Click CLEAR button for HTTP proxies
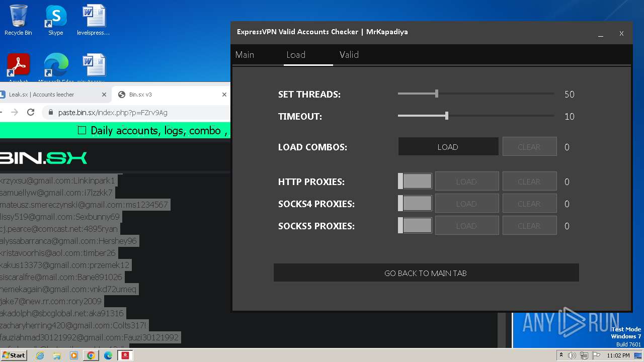Image resolution: width=644 pixels, height=362 pixels. click(x=529, y=182)
